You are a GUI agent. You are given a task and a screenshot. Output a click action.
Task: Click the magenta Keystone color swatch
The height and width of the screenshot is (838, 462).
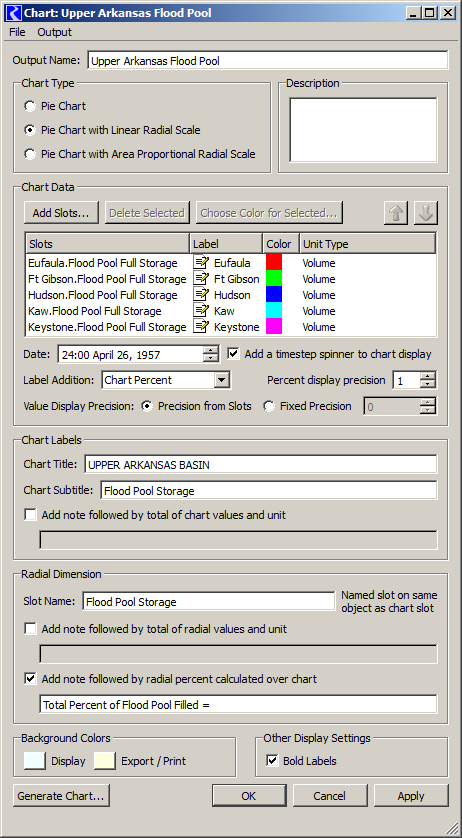coord(274,327)
